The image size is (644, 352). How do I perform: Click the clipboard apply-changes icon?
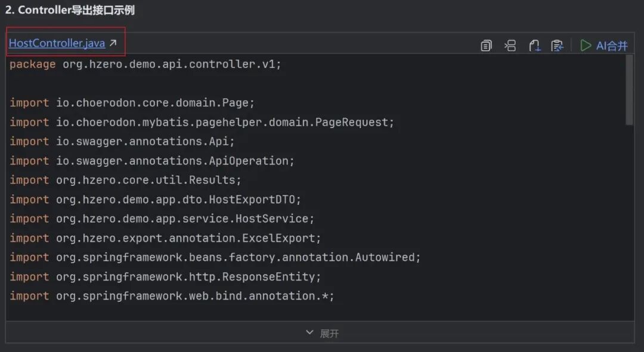pos(558,45)
